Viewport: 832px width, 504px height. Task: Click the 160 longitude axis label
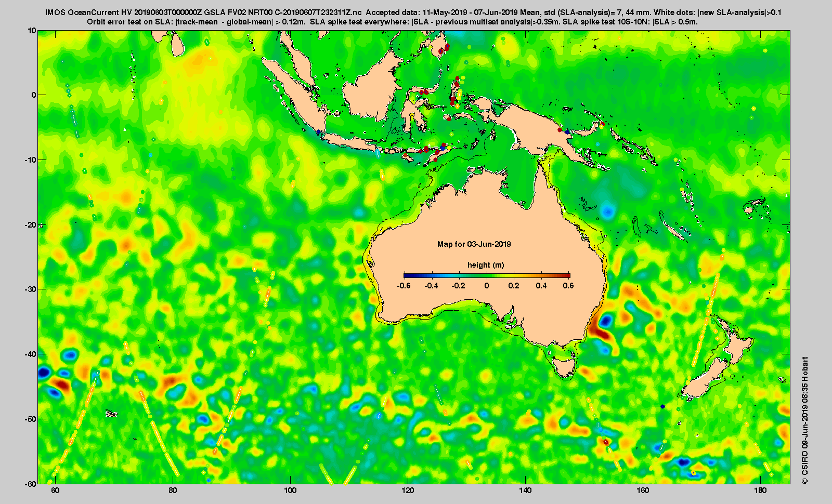643,490
